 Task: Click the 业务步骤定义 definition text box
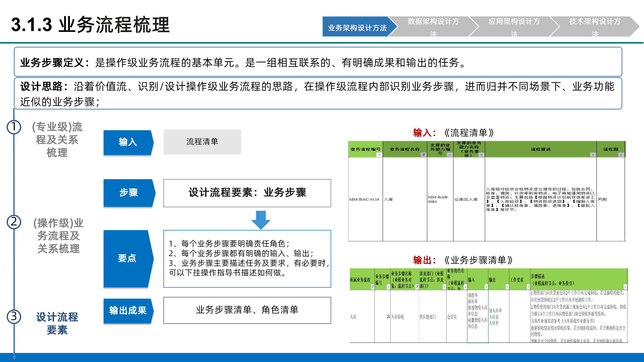tap(318, 62)
